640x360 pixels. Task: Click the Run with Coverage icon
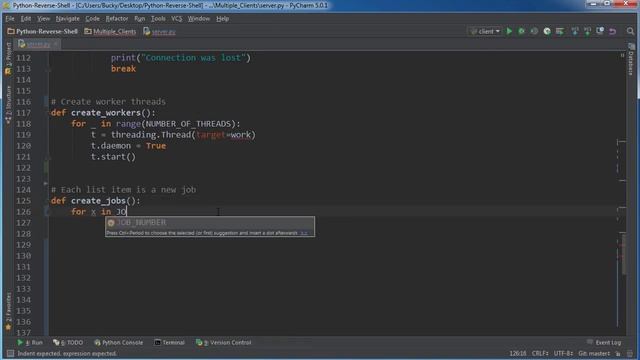point(534,31)
